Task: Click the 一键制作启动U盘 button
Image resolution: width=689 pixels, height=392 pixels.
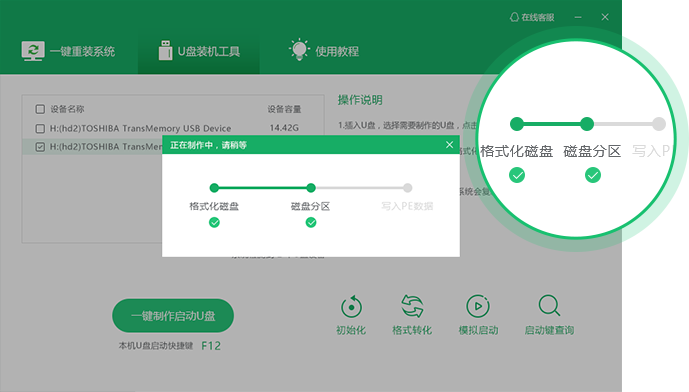Action: click(173, 316)
